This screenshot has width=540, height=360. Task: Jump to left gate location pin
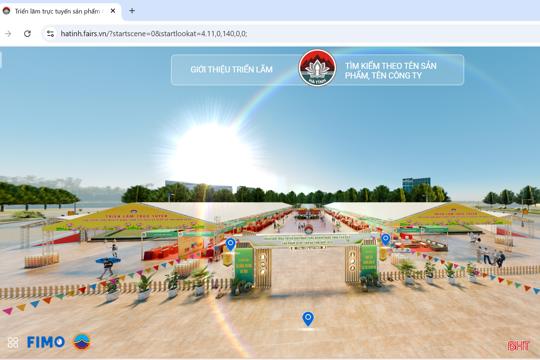(x=230, y=244)
